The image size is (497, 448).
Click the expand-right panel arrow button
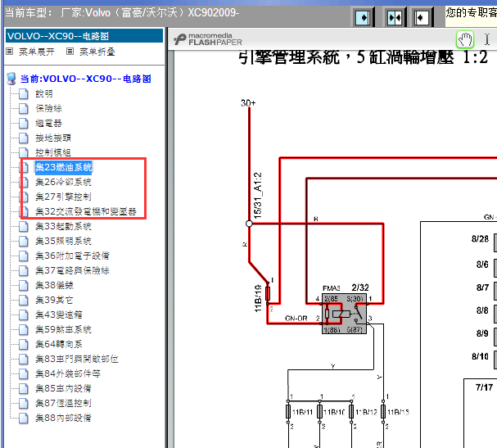coord(363,18)
